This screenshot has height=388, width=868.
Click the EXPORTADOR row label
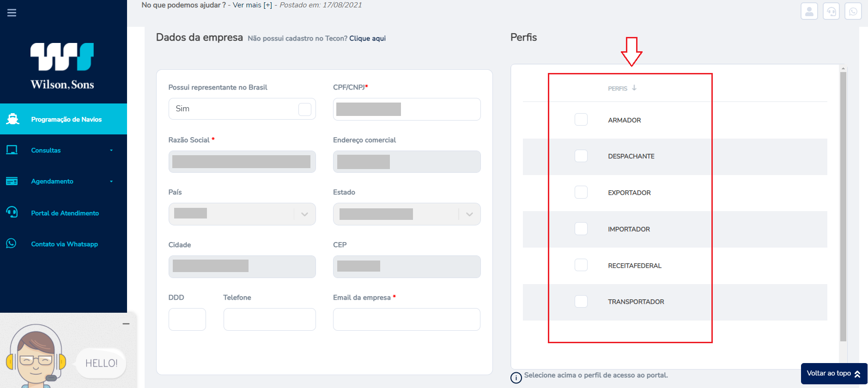(629, 193)
